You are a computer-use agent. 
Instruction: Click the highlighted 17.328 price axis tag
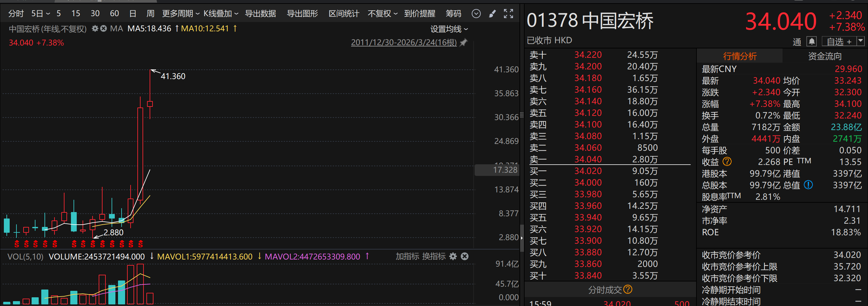496,170
